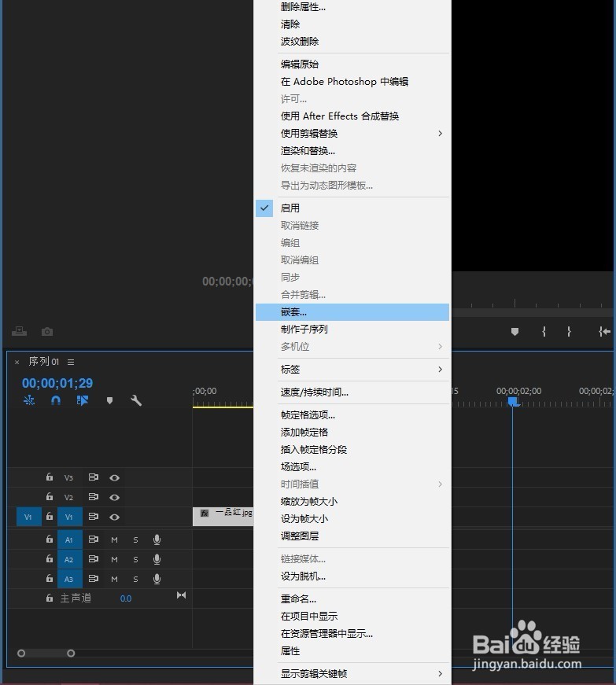This screenshot has height=685, width=616.
Task: Select the 一品红.jpg clip on V1
Action: point(223,517)
